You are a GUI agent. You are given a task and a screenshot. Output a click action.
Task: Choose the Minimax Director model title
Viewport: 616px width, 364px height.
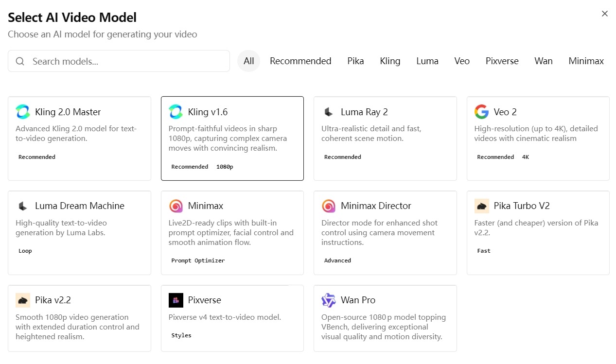point(376,206)
